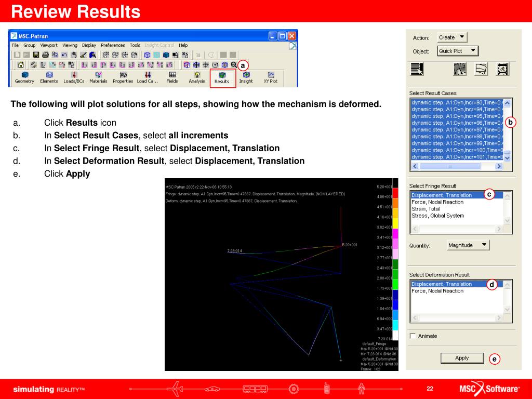Click the broom Reset Graphics icon

pos(83,55)
